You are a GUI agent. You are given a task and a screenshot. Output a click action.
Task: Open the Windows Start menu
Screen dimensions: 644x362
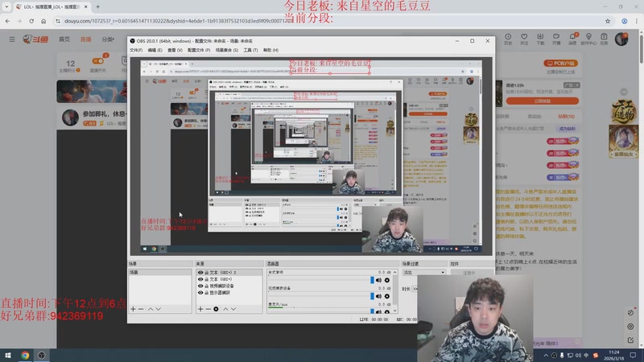(x=8, y=355)
